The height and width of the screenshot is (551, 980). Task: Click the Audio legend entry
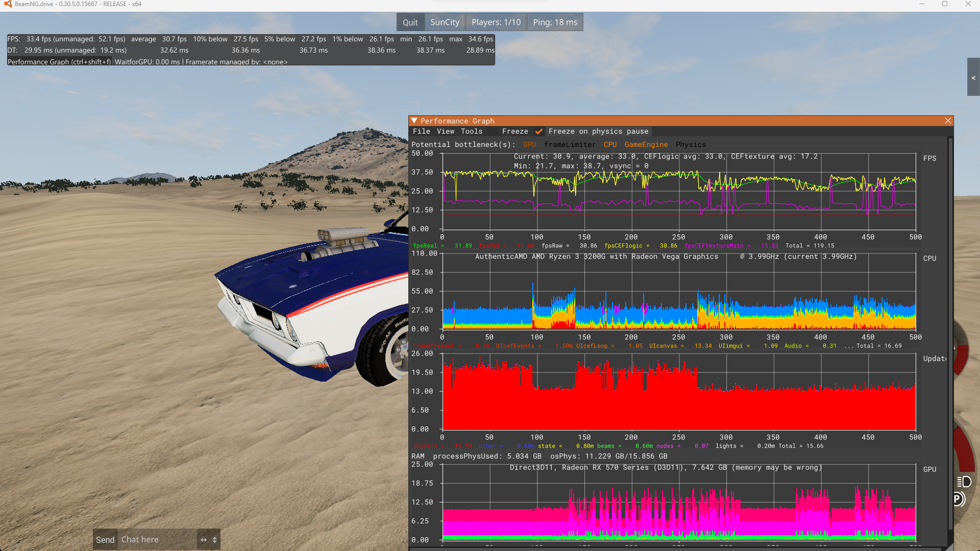[810, 346]
